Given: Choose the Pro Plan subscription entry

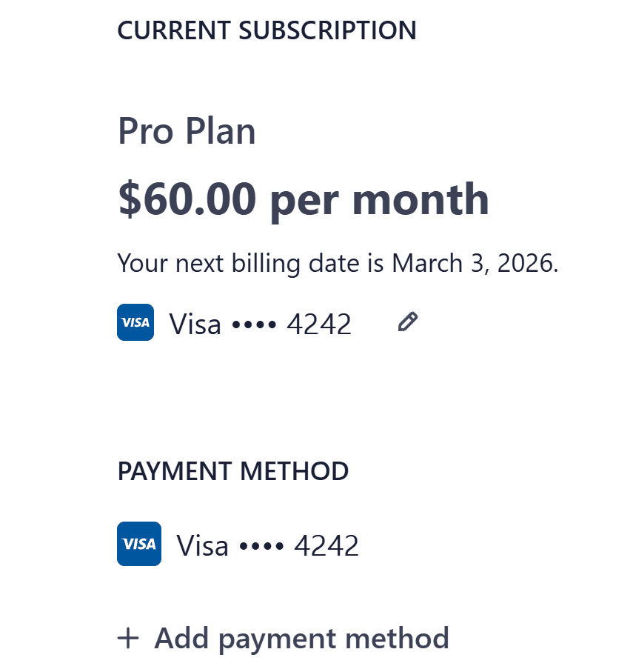Looking at the screenshot, I should point(186,130).
